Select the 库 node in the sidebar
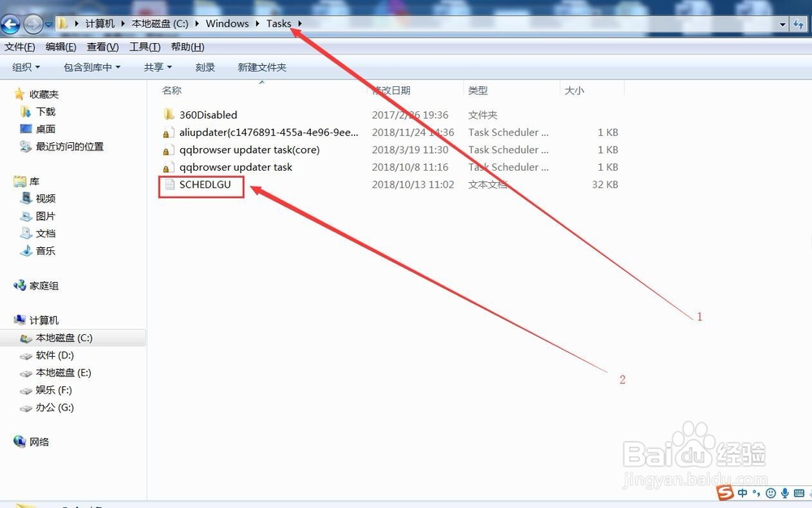Viewport: 812px width, 508px height. click(x=34, y=181)
